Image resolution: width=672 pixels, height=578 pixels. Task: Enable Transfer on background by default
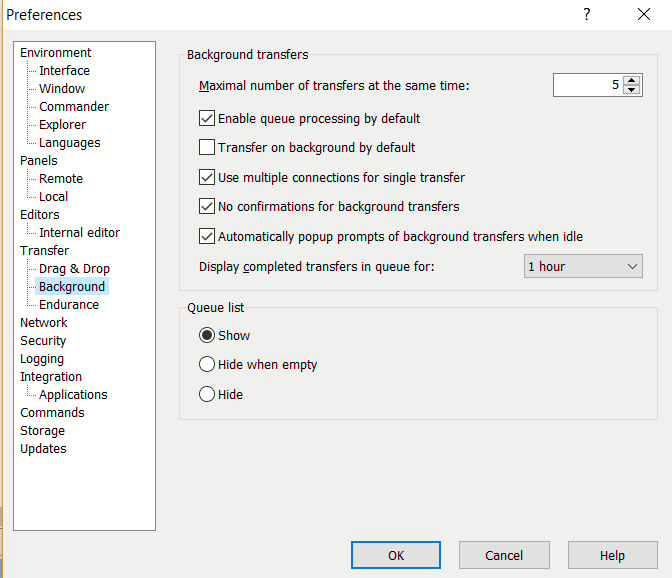[x=207, y=148]
